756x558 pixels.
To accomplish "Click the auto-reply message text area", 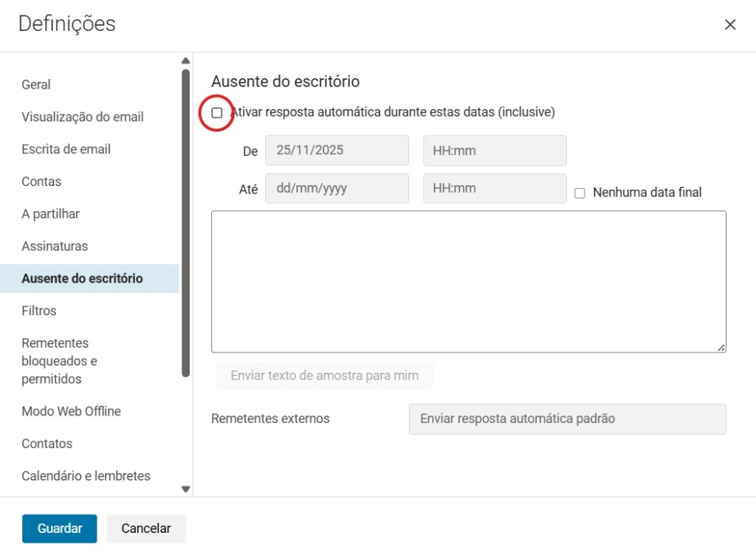I will (x=468, y=281).
